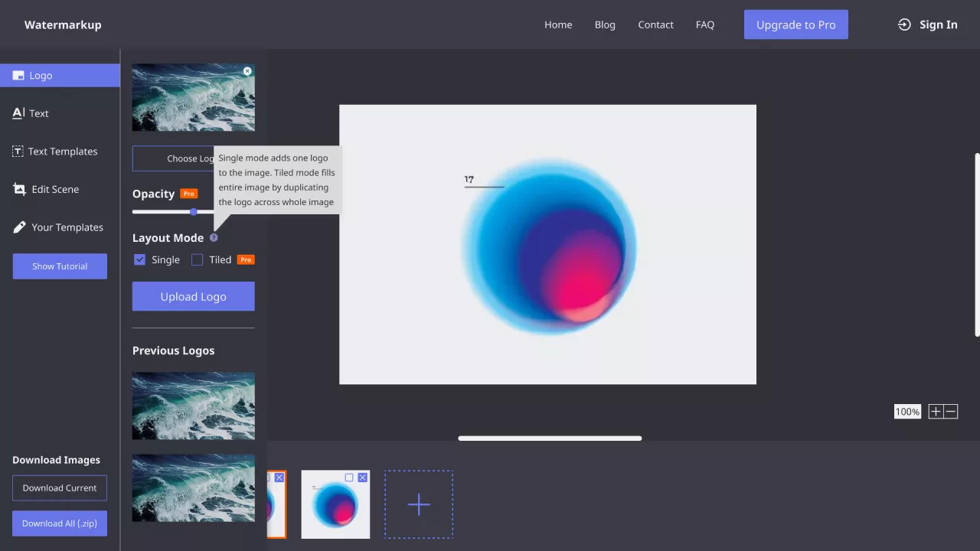Delete the orange-bordered thumbnail with its X icon
980x551 pixels.
coord(279,478)
